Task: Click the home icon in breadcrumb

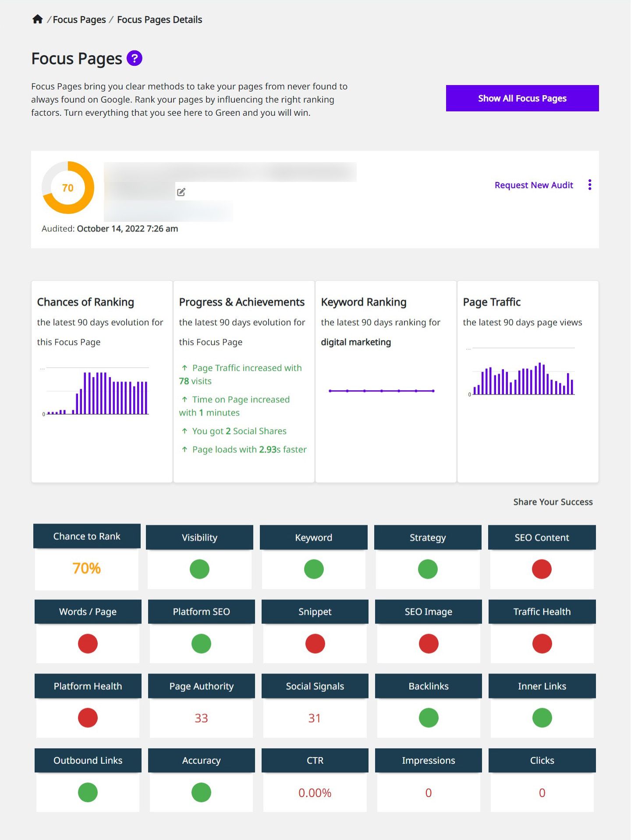Action: tap(37, 19)
